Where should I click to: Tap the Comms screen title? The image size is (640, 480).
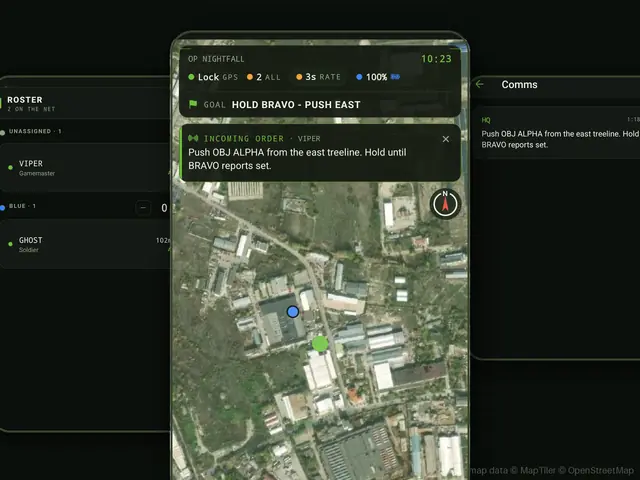(x=519, y=84)
